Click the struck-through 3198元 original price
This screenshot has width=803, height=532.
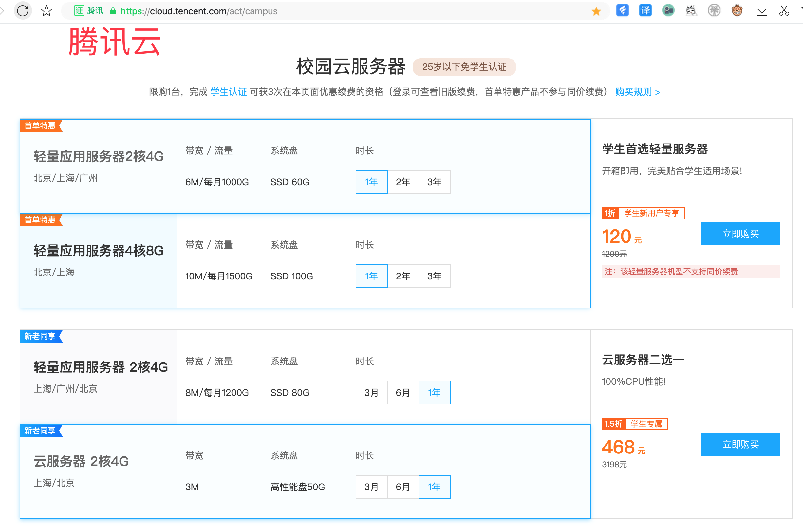[614, 465]
